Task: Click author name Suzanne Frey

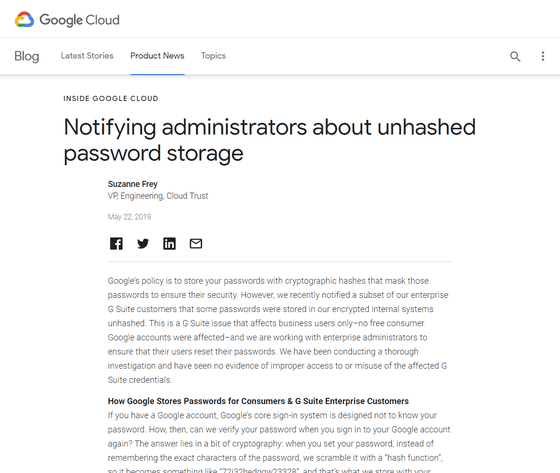Action: [x=132, y=184]
